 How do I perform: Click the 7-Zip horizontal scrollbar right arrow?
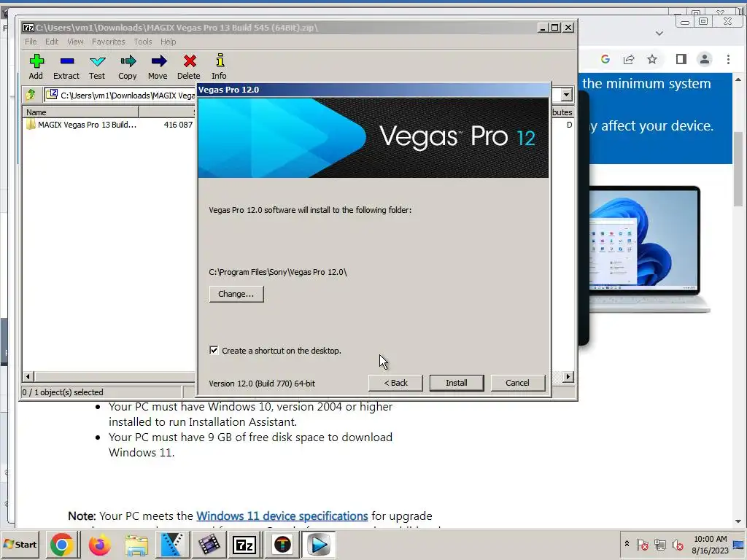coord(568,377)
